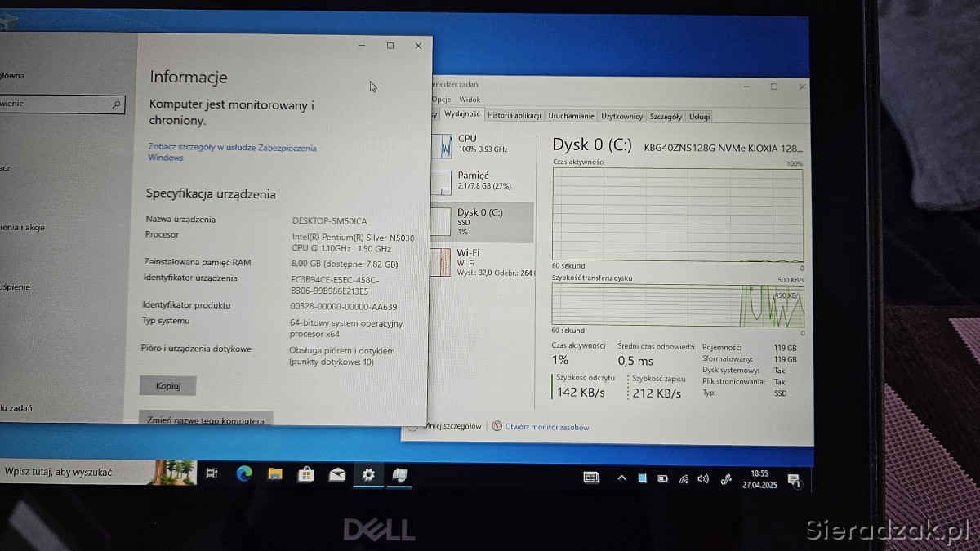Show hidden tray icons with the chevron
980x551 pixels.
coord(621,478)
